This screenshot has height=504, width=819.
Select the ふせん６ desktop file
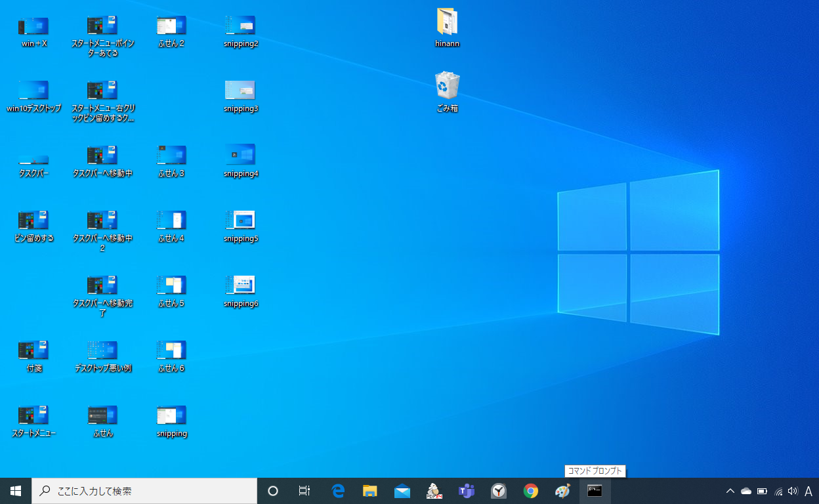click(171, 357)
